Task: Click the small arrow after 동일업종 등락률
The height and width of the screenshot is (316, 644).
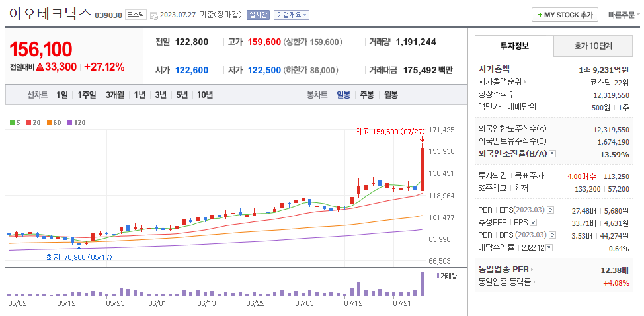Action: pyautogui.click(x=535, y=282)
